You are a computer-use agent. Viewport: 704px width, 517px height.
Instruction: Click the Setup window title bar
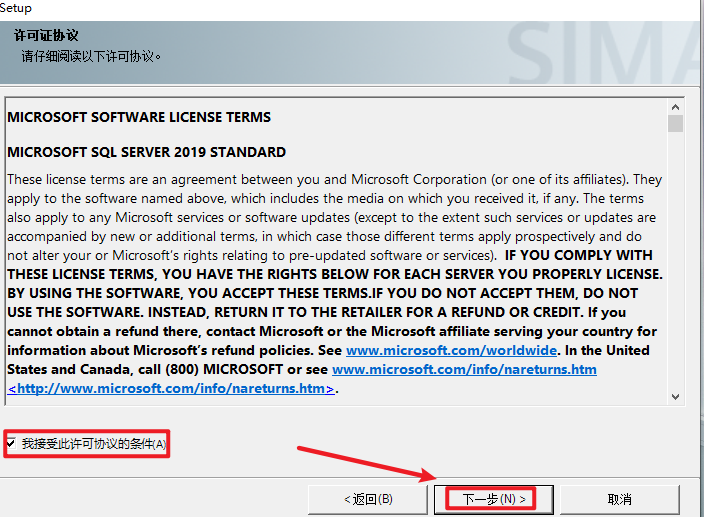pos(300,8)
